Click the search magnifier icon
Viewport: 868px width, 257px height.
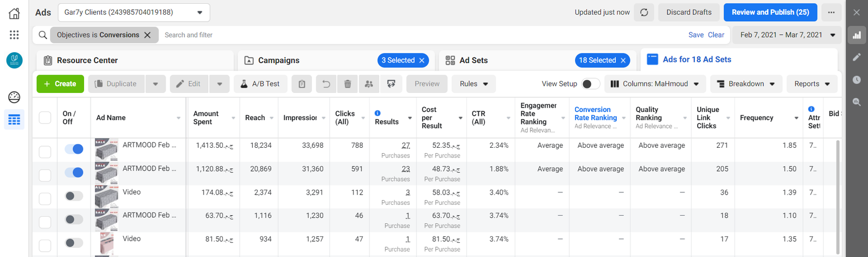point(42,35)
